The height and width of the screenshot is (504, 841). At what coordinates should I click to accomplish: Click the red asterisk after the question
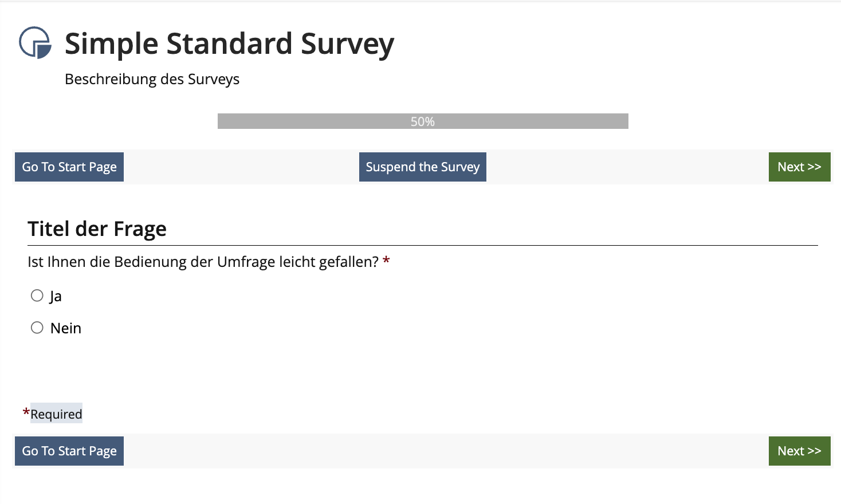(387, 261)
